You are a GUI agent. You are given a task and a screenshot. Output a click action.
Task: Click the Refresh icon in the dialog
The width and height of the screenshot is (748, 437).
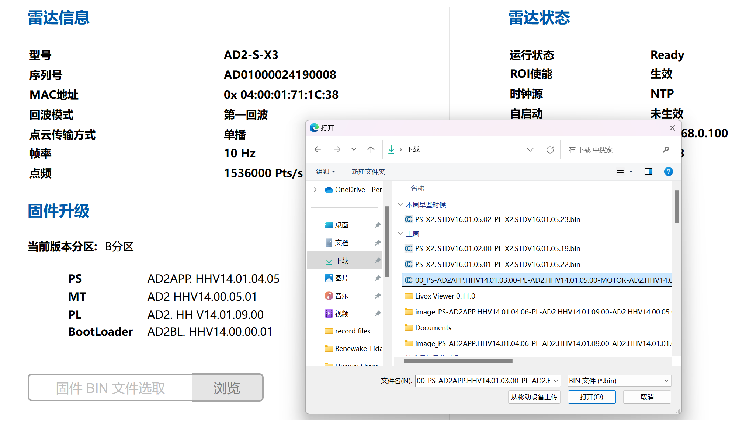[550, 150]
